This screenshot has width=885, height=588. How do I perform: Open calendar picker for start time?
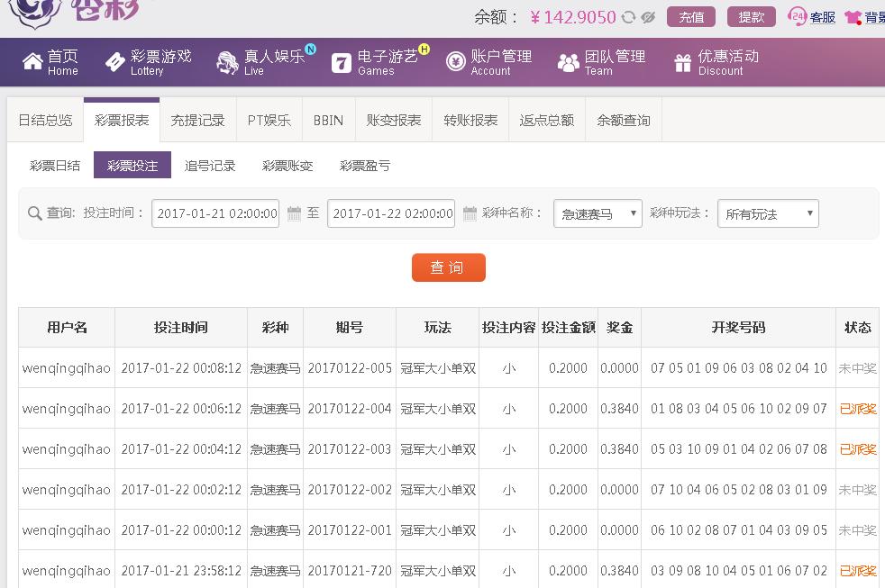coord(294,213)
